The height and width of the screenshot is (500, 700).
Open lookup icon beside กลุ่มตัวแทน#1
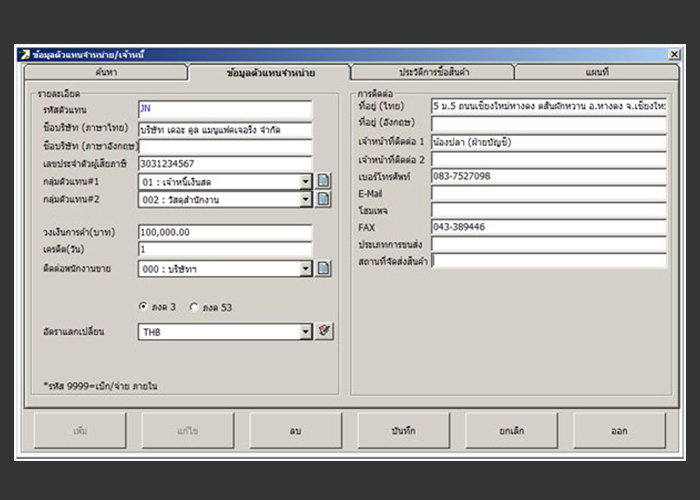(323, 181)
